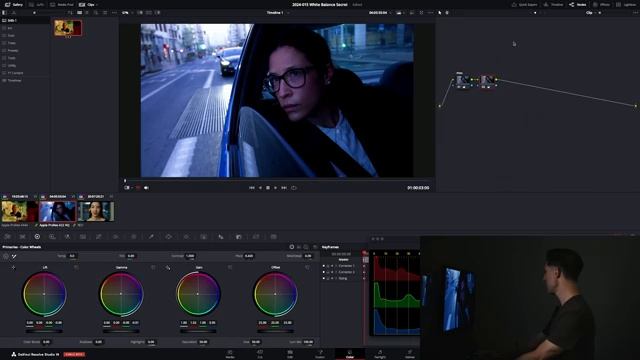The height and width of the screenshot is (360, 640).
Task: Click the Gain color wheel center
Action: pos(198,294)
